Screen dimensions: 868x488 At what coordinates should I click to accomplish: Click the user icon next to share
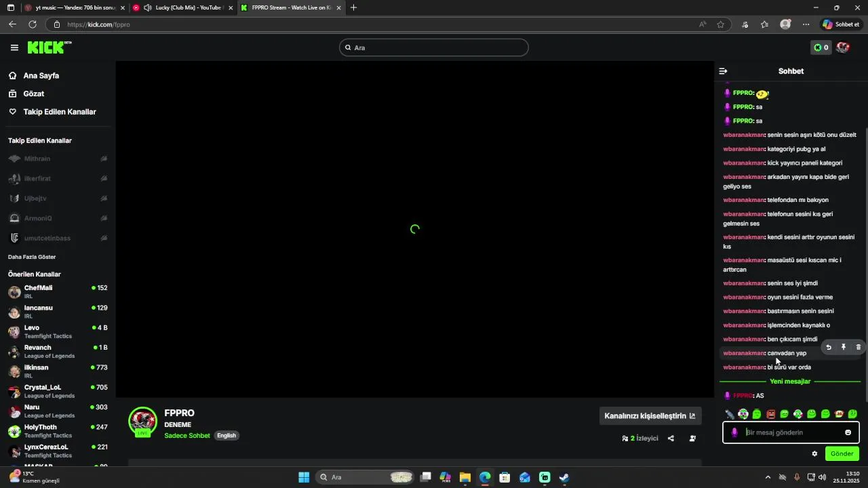coord(692,439)
